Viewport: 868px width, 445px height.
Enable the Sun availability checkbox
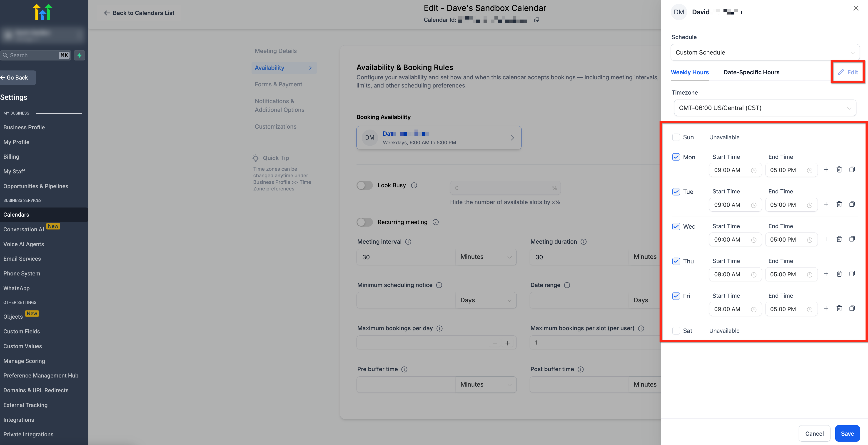(676, 137)
